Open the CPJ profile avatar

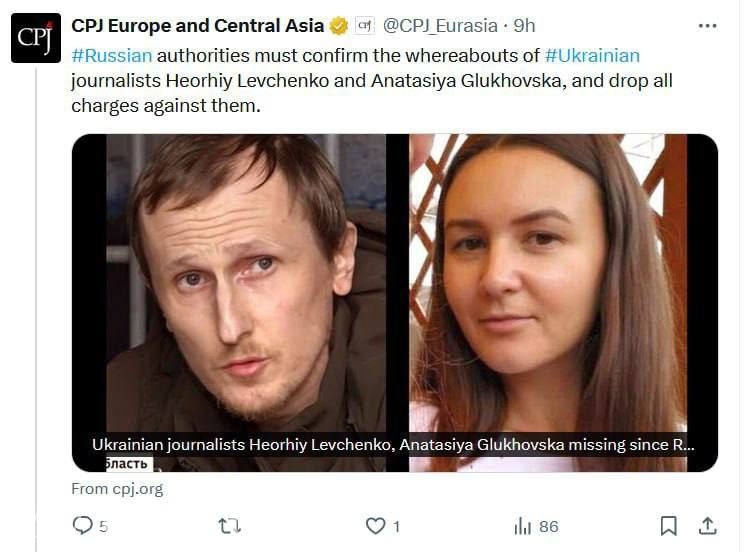tap(36, 38)
